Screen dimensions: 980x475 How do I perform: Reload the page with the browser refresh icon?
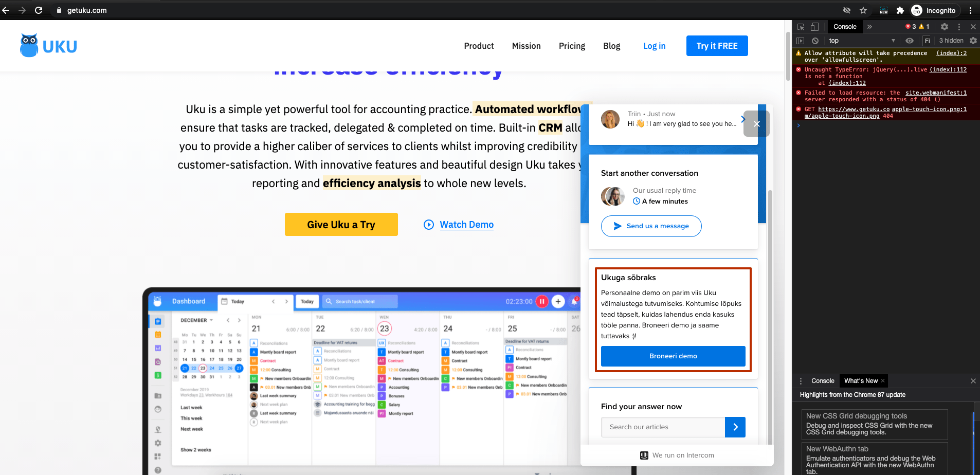pyautogui.click(x=39, y=10)
